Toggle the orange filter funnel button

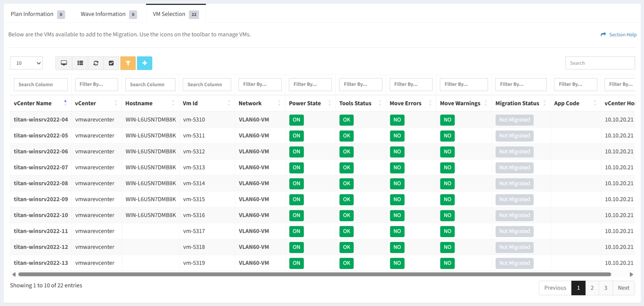pyautogui.click(x=128, y=63)
